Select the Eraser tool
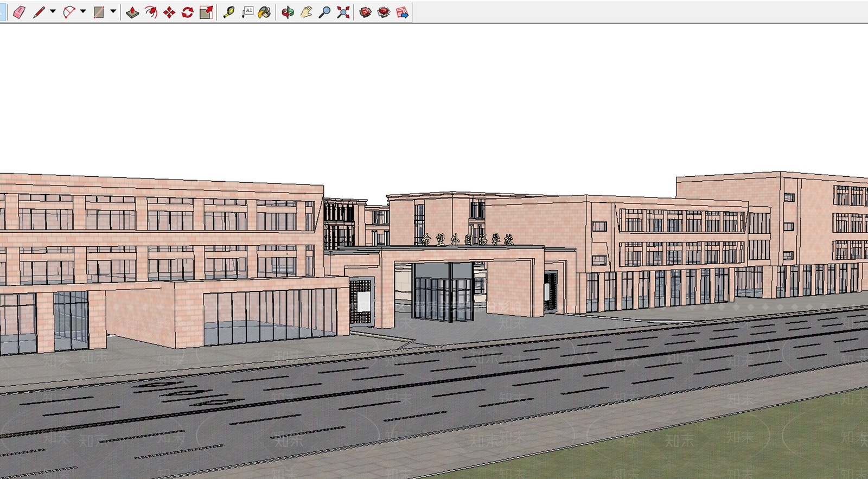868x479 pixels. (19, 12)
